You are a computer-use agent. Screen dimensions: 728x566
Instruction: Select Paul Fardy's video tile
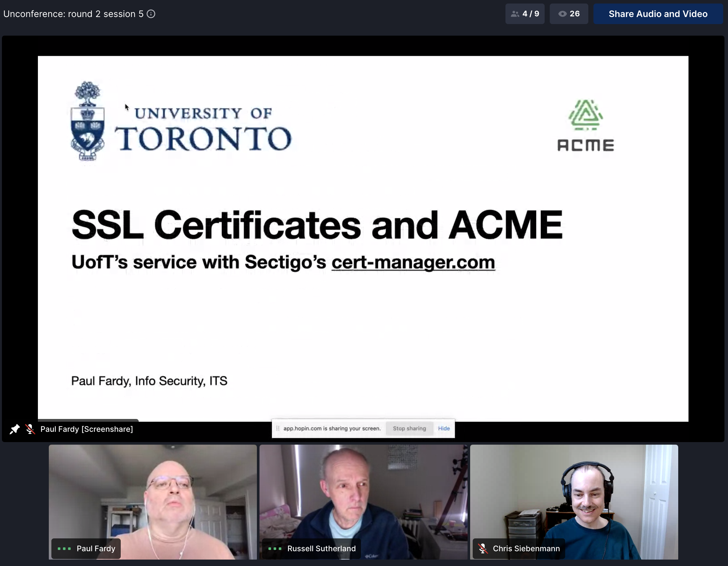153,502
